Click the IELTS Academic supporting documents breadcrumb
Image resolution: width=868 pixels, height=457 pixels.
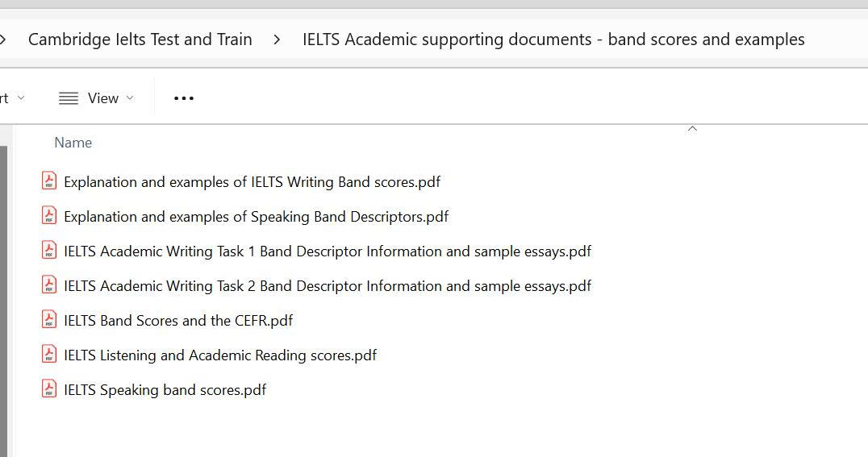click(x=553, y=39)
